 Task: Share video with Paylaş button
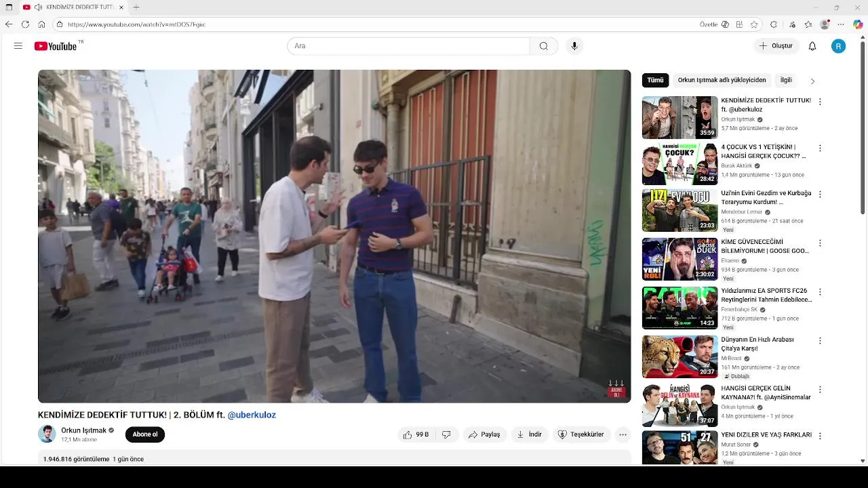484,434
